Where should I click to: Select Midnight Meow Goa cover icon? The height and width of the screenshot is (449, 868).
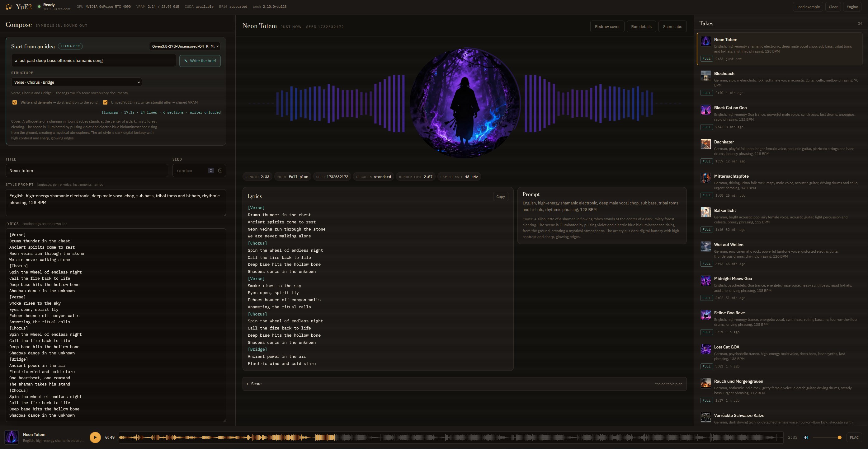[x=705, y=281]
